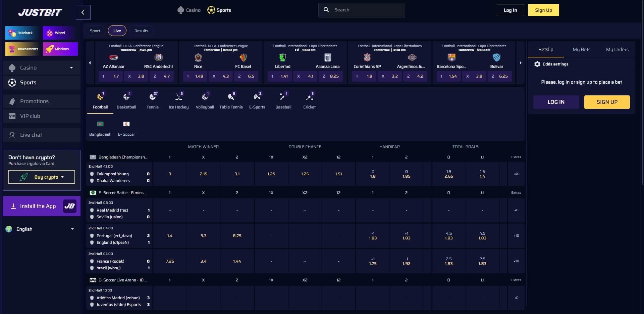
Task: Click the Search input field
Action: pyautogui.click(x=362, y=10)
